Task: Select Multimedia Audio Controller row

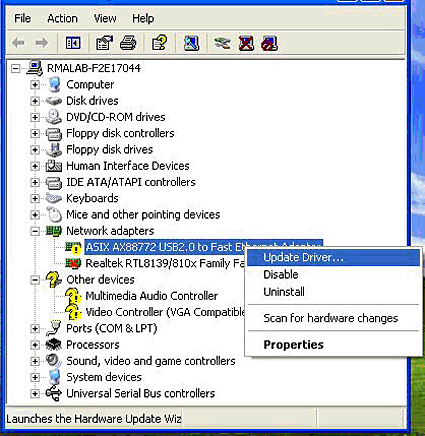Action: [152, 296]
